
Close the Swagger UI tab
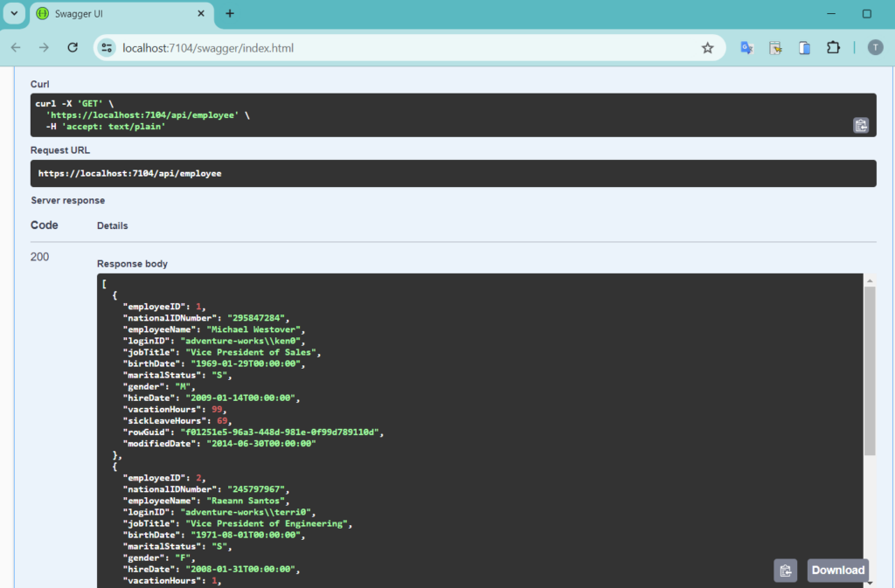point(201,14)
